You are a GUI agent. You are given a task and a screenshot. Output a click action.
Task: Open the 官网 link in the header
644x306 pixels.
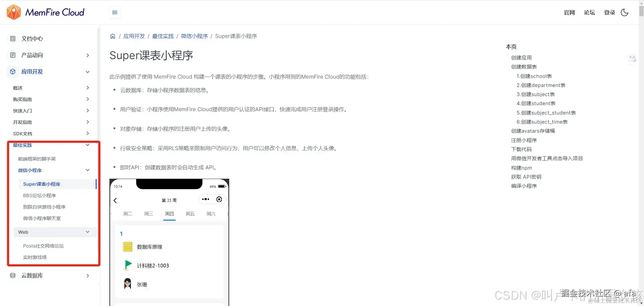pyautogui.click(x=569, y=12)
